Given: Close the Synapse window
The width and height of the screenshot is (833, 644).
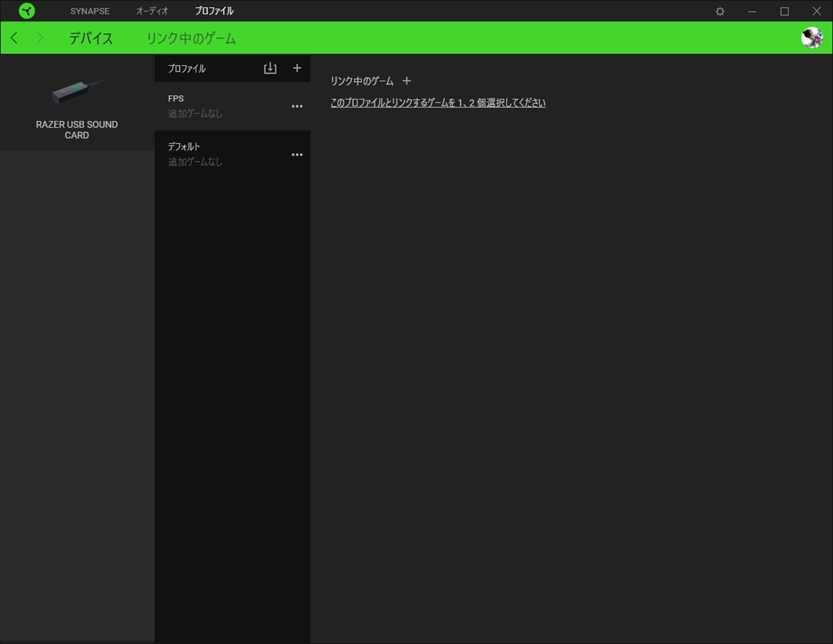Looking at the screenshot, I should click(x=816, y=11).
